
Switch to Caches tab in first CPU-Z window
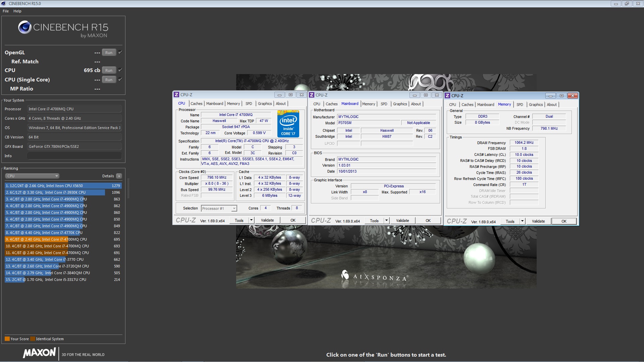point(196,104)
